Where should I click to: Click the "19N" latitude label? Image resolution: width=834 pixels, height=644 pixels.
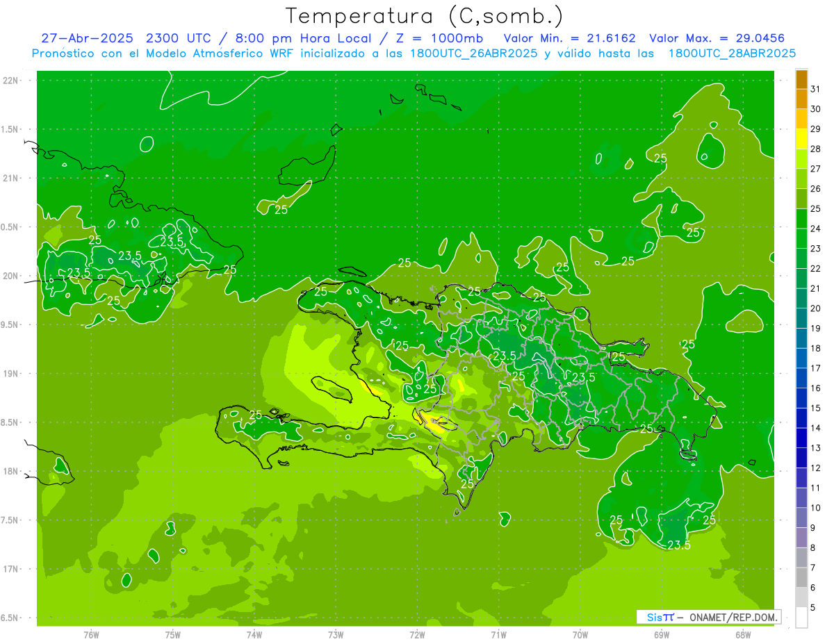[11, 373]
